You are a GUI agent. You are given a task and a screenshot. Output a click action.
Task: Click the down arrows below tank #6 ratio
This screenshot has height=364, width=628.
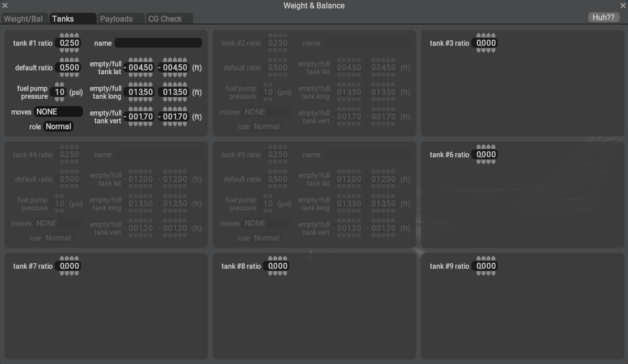(486, 162)
